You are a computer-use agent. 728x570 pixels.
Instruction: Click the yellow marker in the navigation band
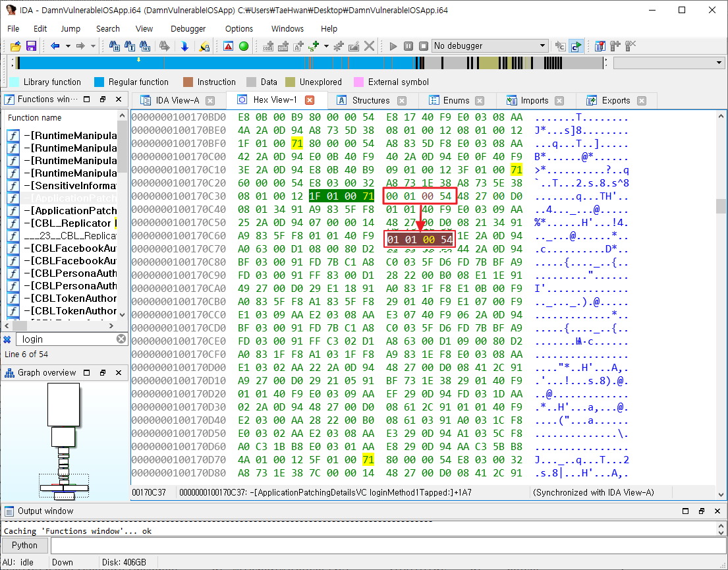[138, 60]
